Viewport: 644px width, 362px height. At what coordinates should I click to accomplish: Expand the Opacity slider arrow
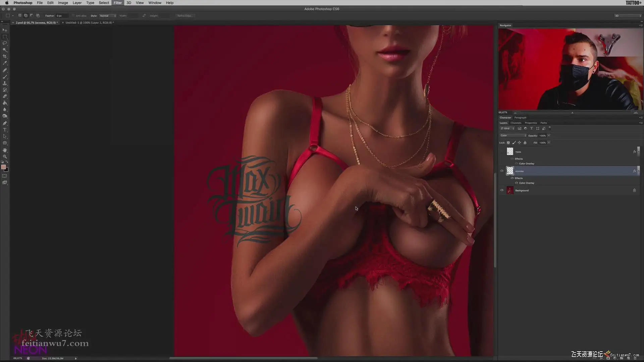coord(549,135)
